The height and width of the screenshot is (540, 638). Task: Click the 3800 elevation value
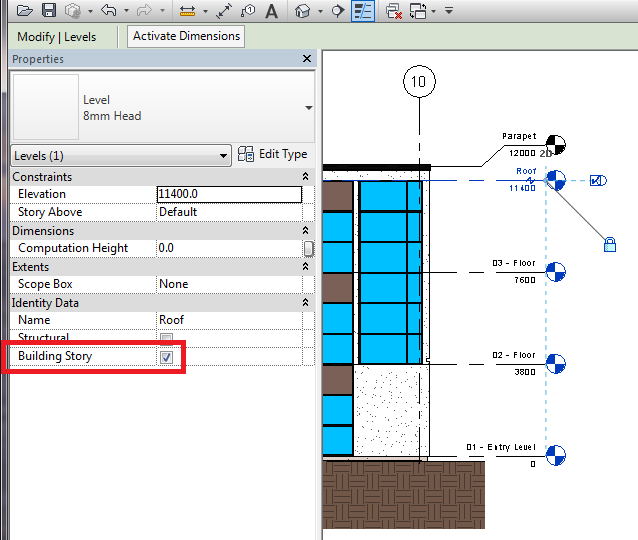[x=525, y=372]
